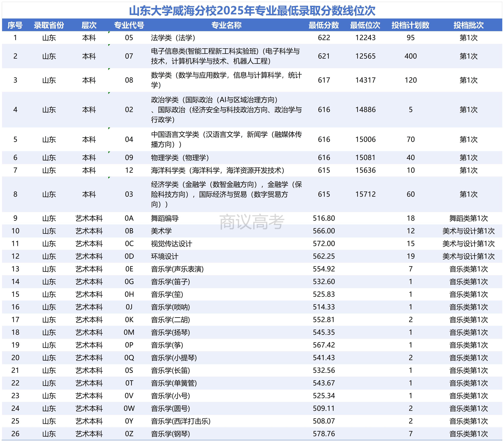
Task: Click the plan count cell 400
Action: [411, 56]
